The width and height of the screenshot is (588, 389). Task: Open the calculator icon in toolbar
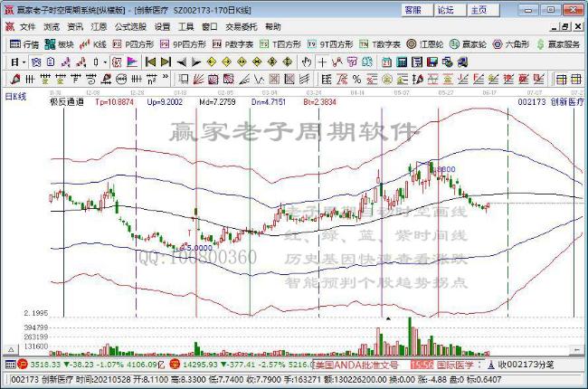click(402, 62)
